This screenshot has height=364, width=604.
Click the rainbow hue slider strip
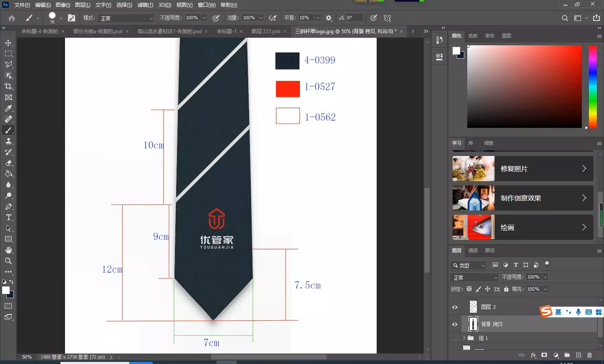(592, 86)
